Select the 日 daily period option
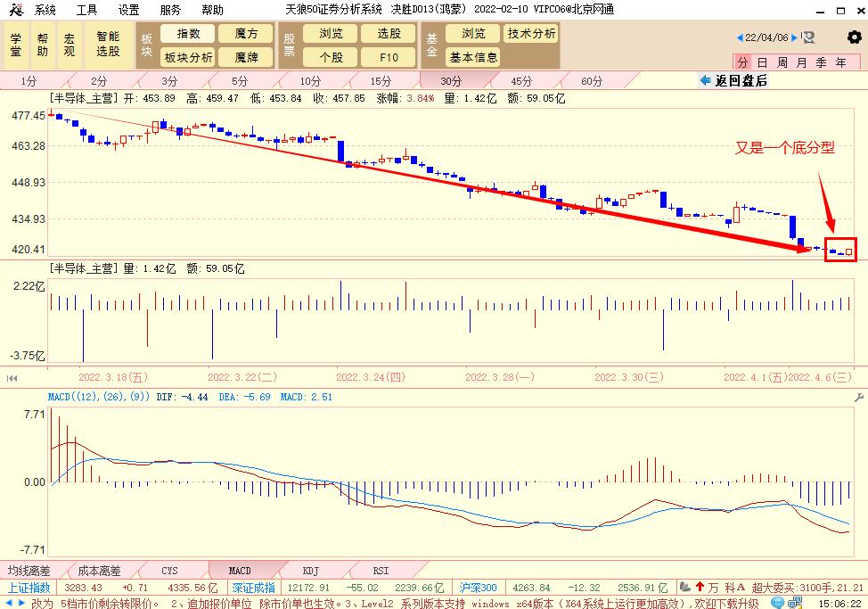 coord(762,62)
